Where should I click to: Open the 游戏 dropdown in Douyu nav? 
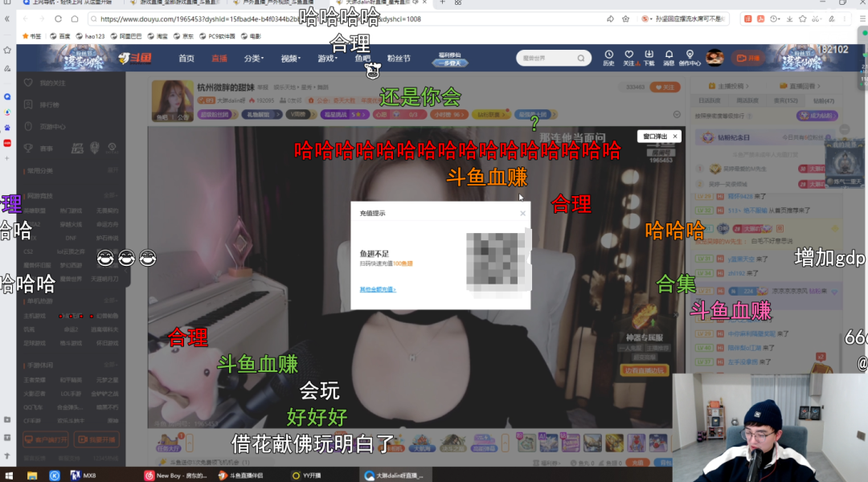[x=327, y=58]
